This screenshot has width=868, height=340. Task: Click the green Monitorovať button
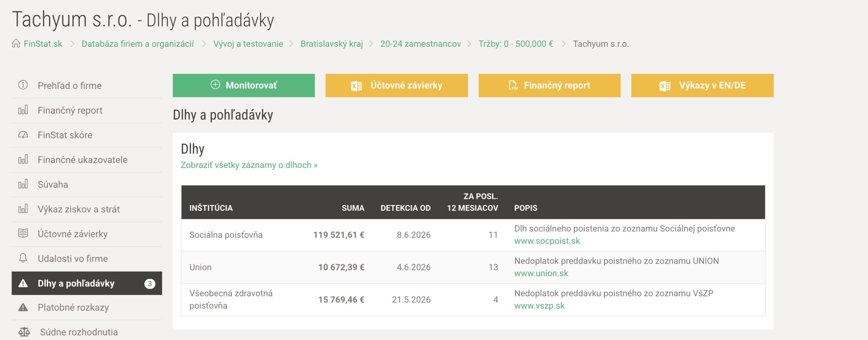(x=244, y=85)
